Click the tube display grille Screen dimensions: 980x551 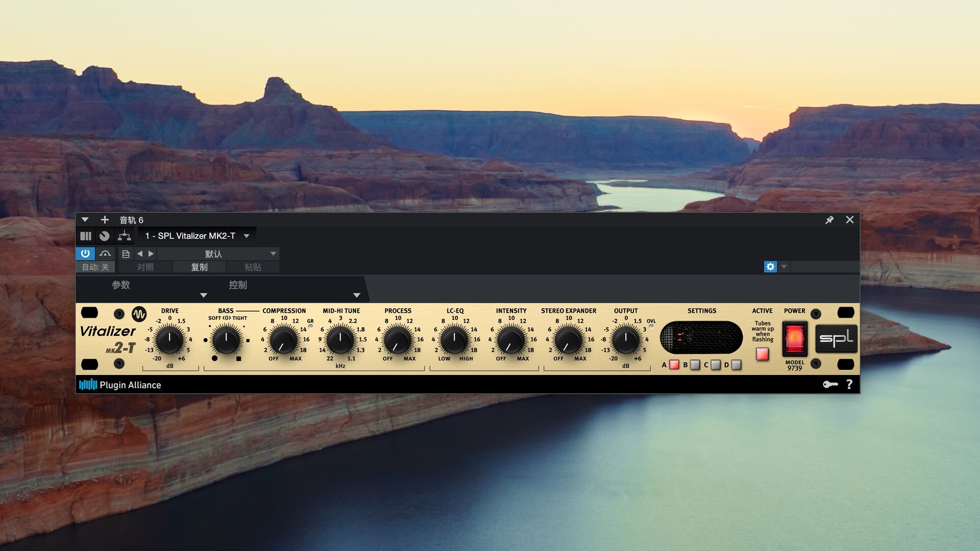701,338
